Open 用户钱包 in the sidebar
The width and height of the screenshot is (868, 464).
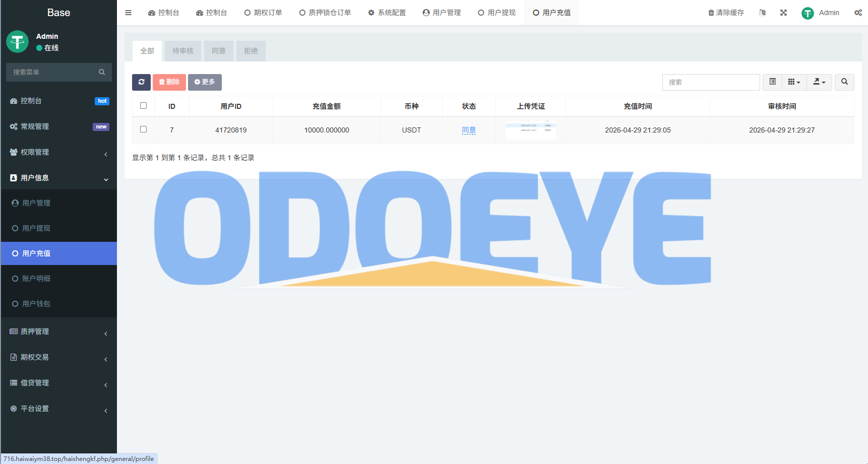point(59,304)
